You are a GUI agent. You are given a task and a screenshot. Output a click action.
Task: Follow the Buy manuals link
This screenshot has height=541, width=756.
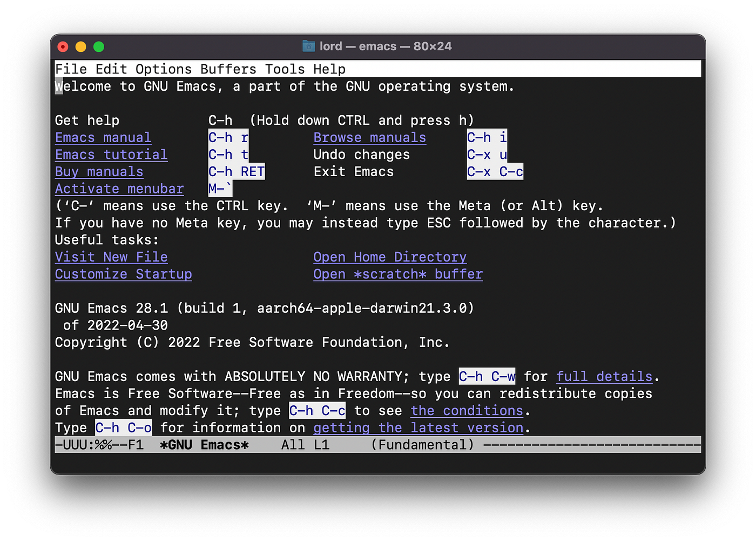click(99, 171)
